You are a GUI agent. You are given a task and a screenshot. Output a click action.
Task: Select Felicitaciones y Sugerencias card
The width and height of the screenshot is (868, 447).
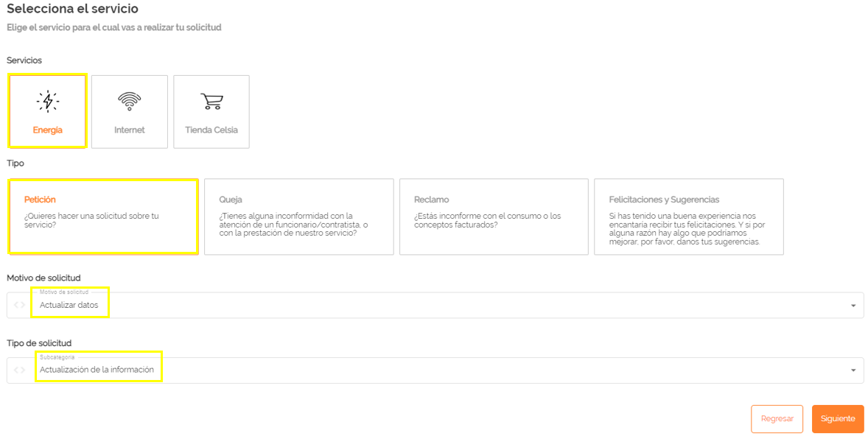point(688,217)
